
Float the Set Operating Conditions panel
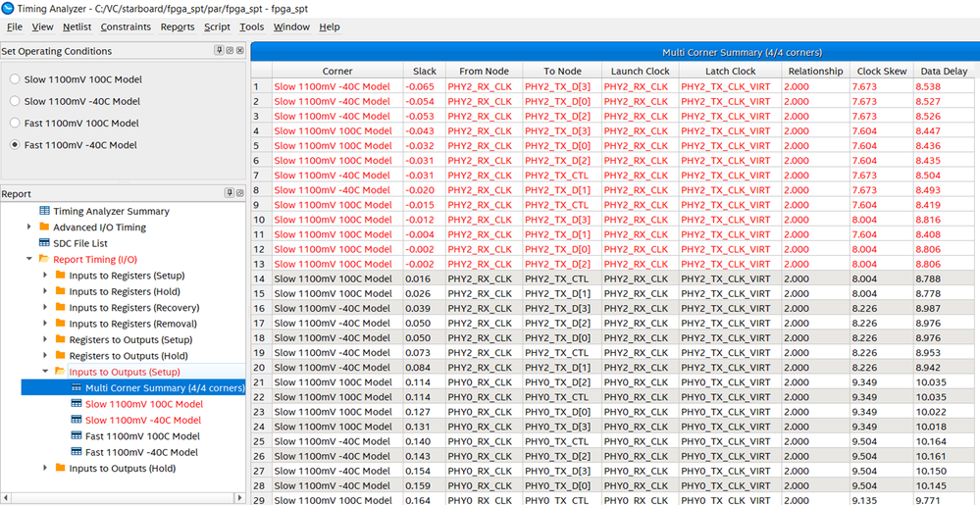point(230,51)
